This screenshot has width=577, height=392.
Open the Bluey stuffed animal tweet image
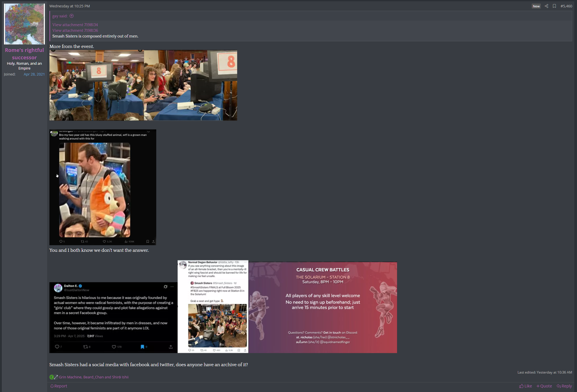[103, 187]
